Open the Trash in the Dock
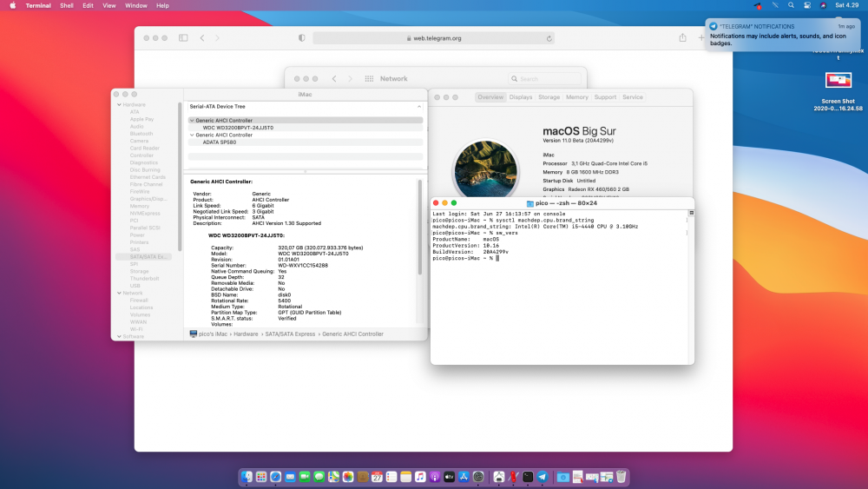868x489 pixels. (621, 477)
